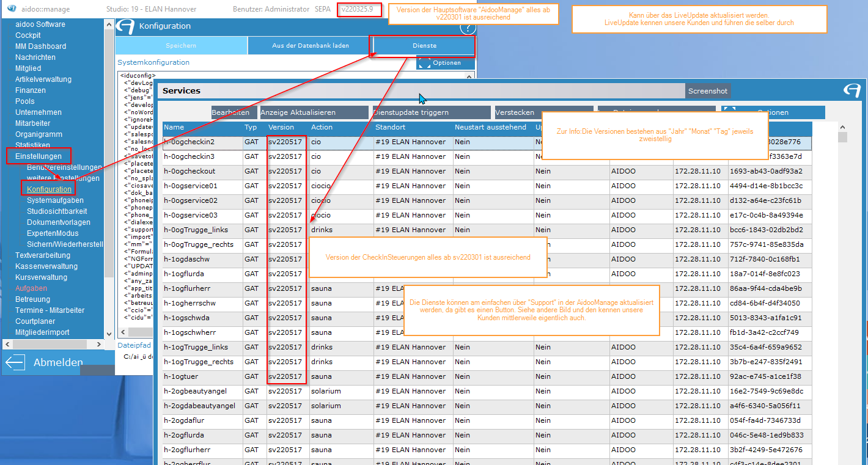868x465 pixels.
Task: Click Neustart ausstehend column header
Action: click(493, 127)
